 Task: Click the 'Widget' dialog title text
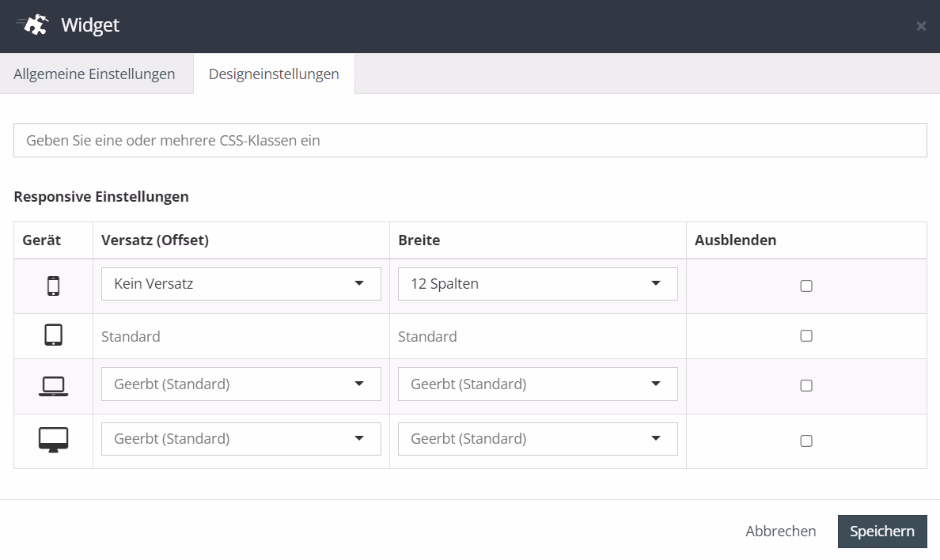90,25
